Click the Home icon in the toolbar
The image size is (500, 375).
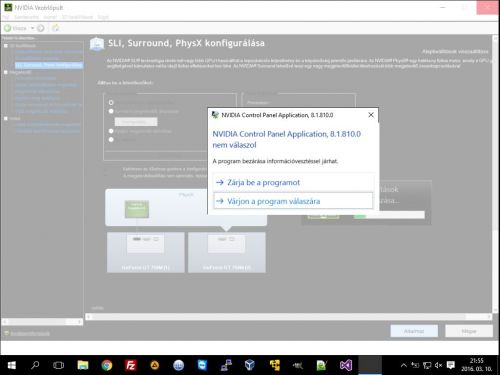(x=56, y=28)
